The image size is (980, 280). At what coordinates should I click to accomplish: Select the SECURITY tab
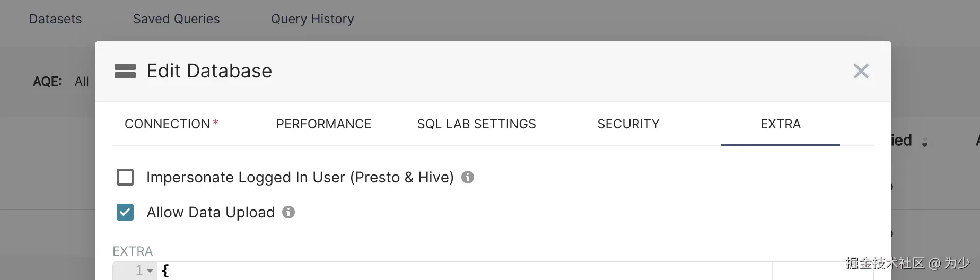pos(628,124)
